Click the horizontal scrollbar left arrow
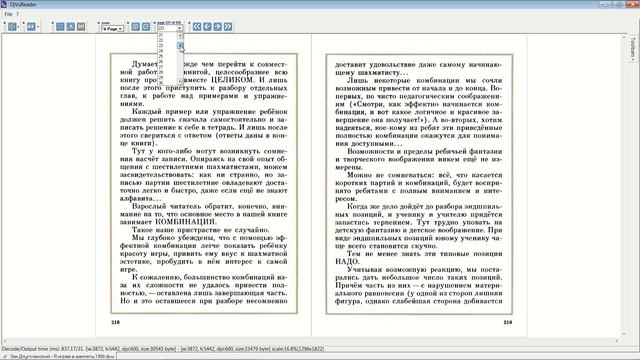Viewport: 640px width, 360px height. coord(4,341)
